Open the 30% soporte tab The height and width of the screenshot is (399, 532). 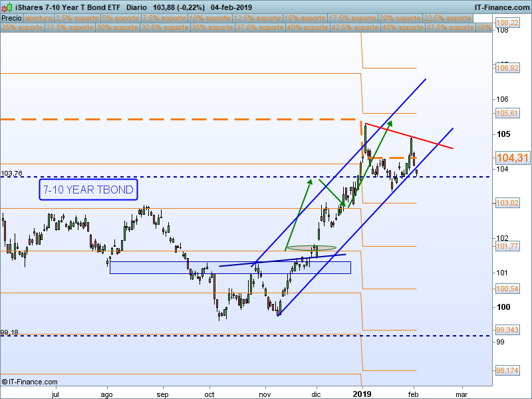coord(118,27)
